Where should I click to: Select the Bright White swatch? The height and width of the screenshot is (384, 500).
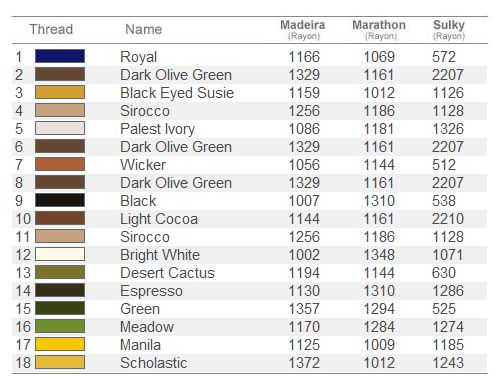pos(60,254)
